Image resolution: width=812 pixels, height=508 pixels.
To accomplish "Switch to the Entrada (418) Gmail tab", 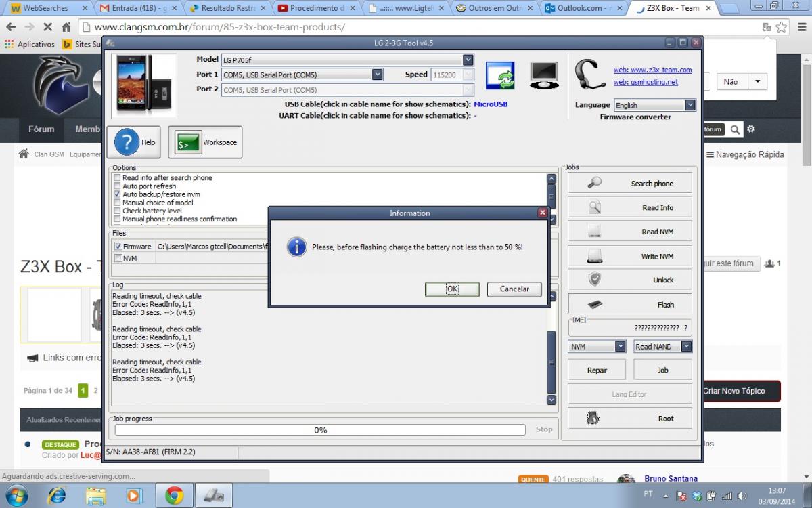I will tap(137, 9).
